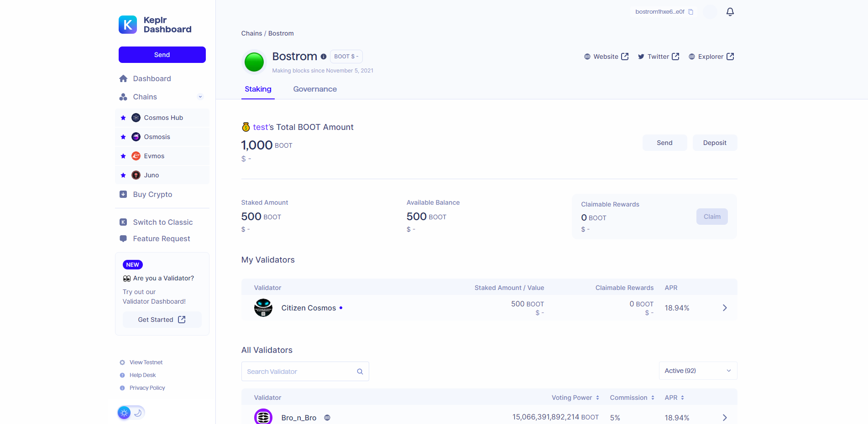The image size is (868, 424).
Task: Open the Bostrom Explorer link
Action: click(711, 57)
